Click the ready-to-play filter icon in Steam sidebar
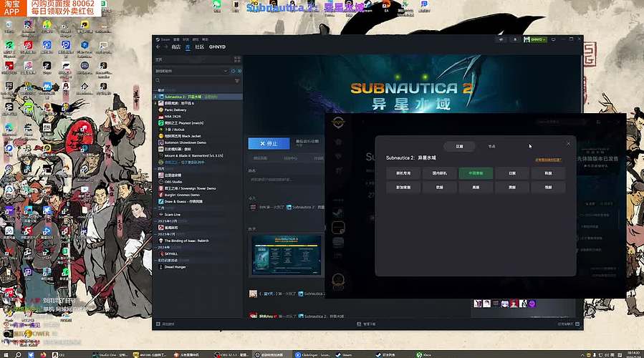This screenshot has height=358, width=644. click(x=239, y=71)
